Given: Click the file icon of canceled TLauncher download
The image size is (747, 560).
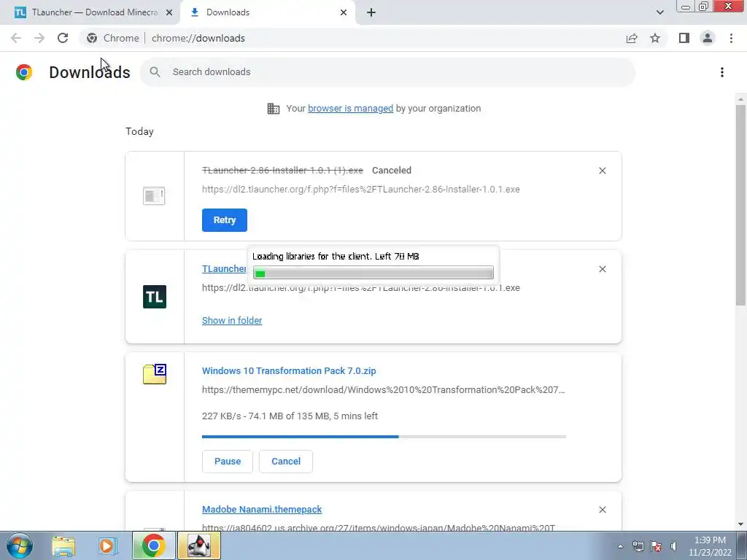Looking at the screenshot, I should click(154, 195).
